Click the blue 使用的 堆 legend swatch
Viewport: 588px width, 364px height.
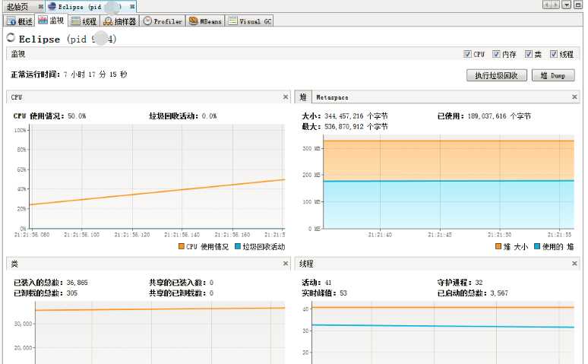(536, 246)
